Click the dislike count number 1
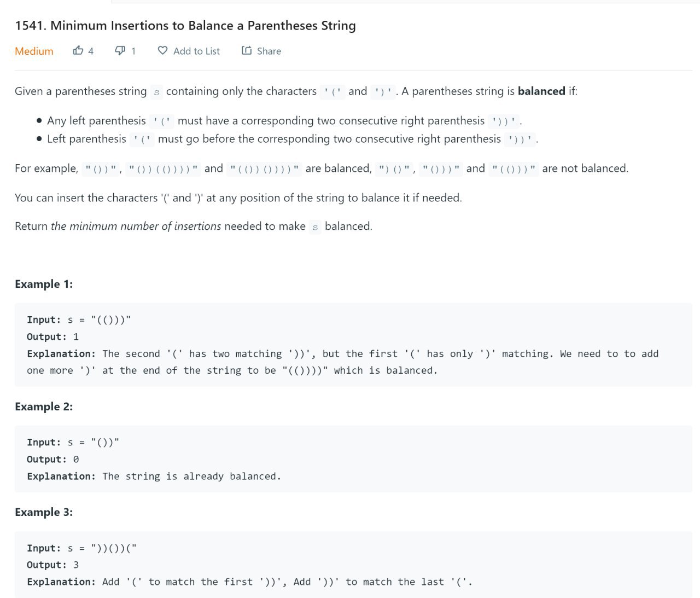Image resolution: width=700 pixels, height=598 pixels. [x=133, y=51]
